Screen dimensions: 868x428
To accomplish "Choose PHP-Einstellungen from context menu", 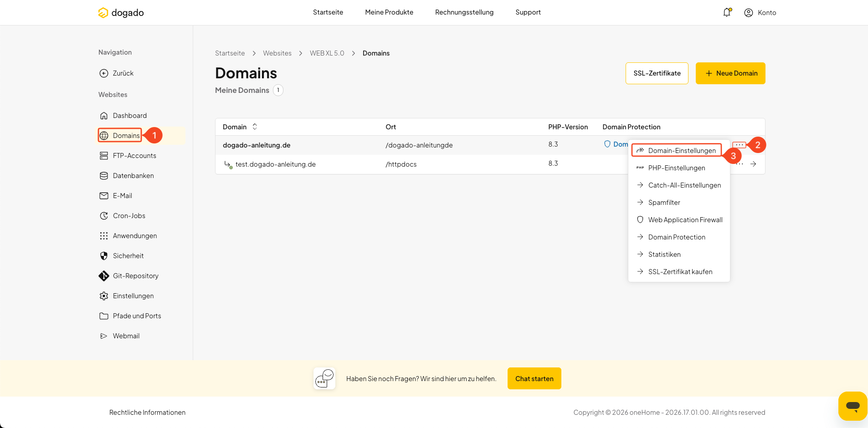I will [x=679, y=168].
